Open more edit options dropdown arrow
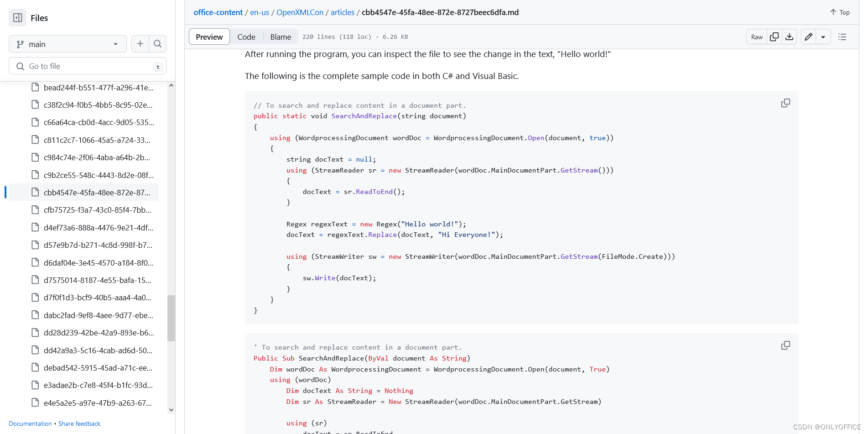The image size is (868, 434). [823, 37]
